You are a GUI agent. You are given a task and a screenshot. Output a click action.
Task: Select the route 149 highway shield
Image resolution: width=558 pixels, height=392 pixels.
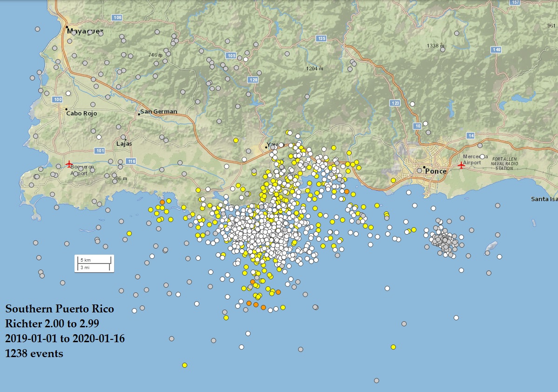point(497,49)
